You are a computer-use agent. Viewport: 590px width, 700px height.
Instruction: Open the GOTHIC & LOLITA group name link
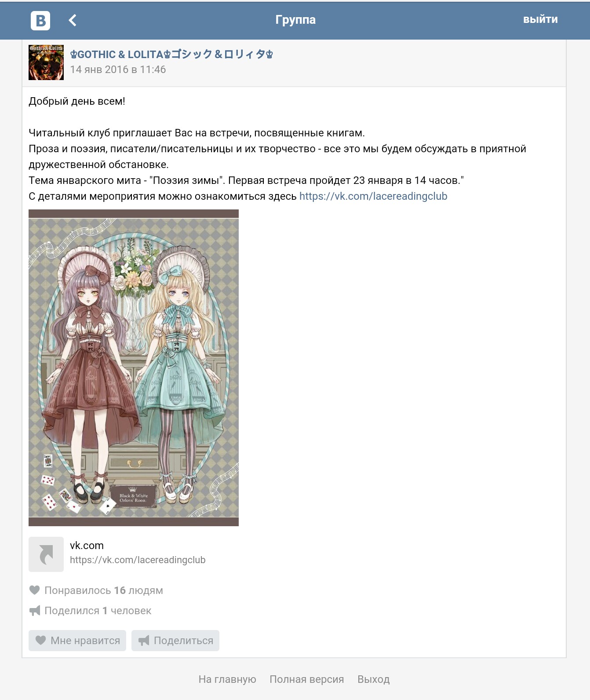tap(171, 55)
